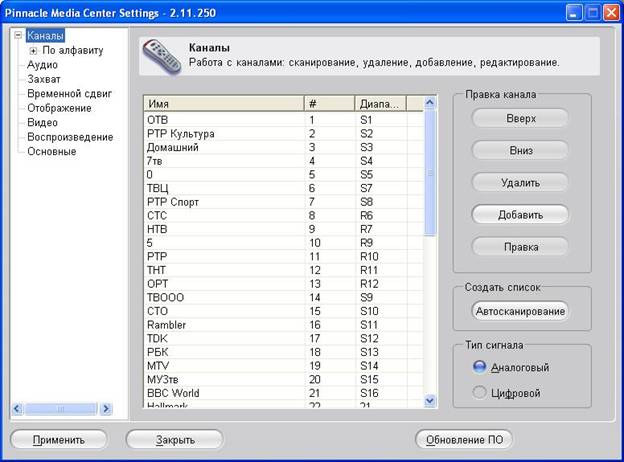Screen dimensions: 624x462
Task: Select the ТНТ channel row
Action: pyautogui.click(x=283, y=270)
